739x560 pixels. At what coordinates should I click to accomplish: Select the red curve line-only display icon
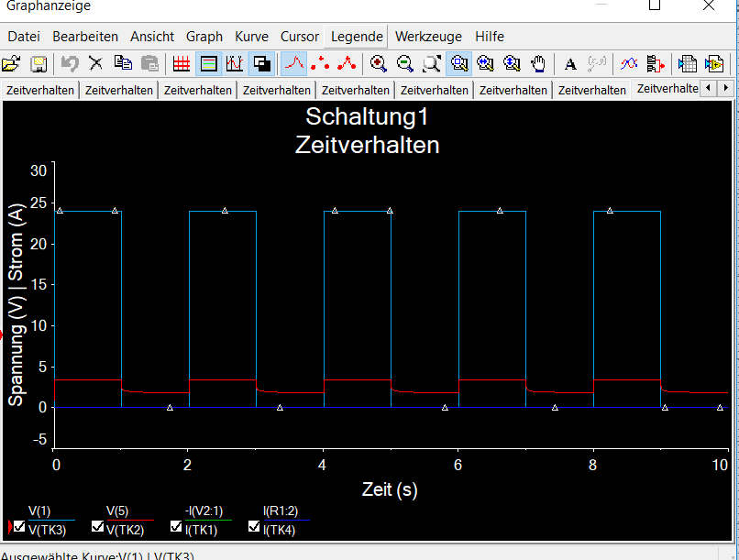click(x=294, y=63)
